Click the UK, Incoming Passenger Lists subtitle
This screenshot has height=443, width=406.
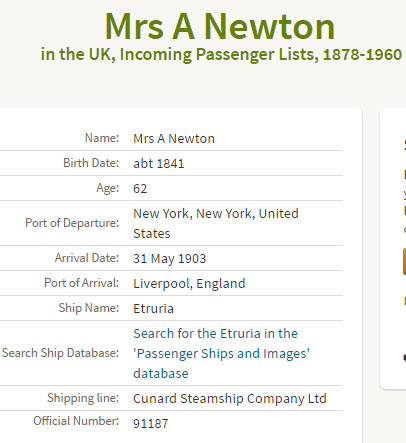click(221, 54)
